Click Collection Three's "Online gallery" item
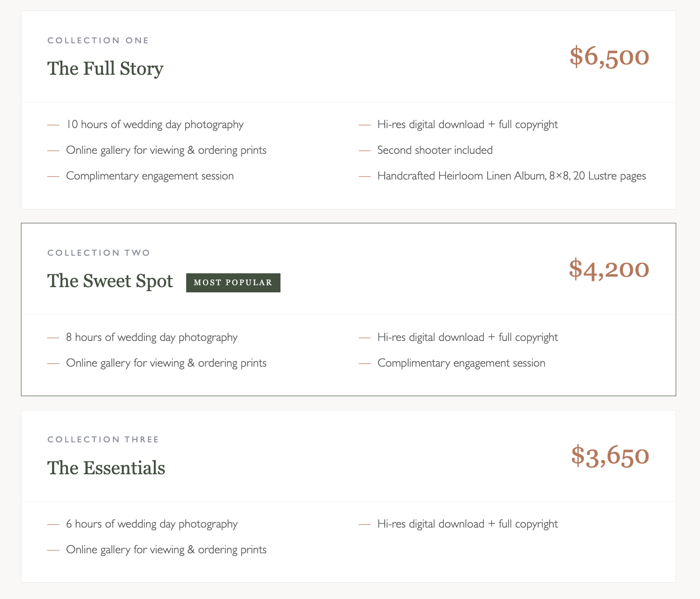700x599 pixels. 166,550
